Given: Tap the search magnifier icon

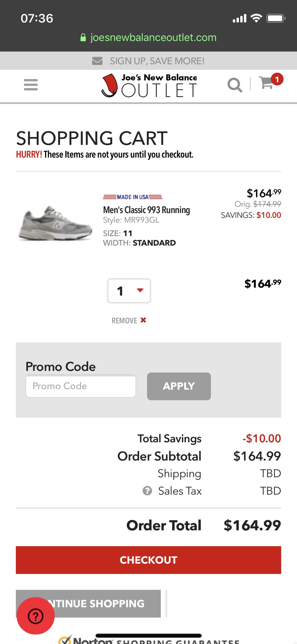Looking at the screenshot, I should tap(234, 85).
